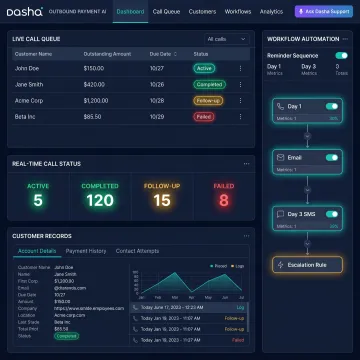Click phone icon on 11:27 AM failed entry
The height and width of the screenshot is (360, 360).
(x=135, y=340)
